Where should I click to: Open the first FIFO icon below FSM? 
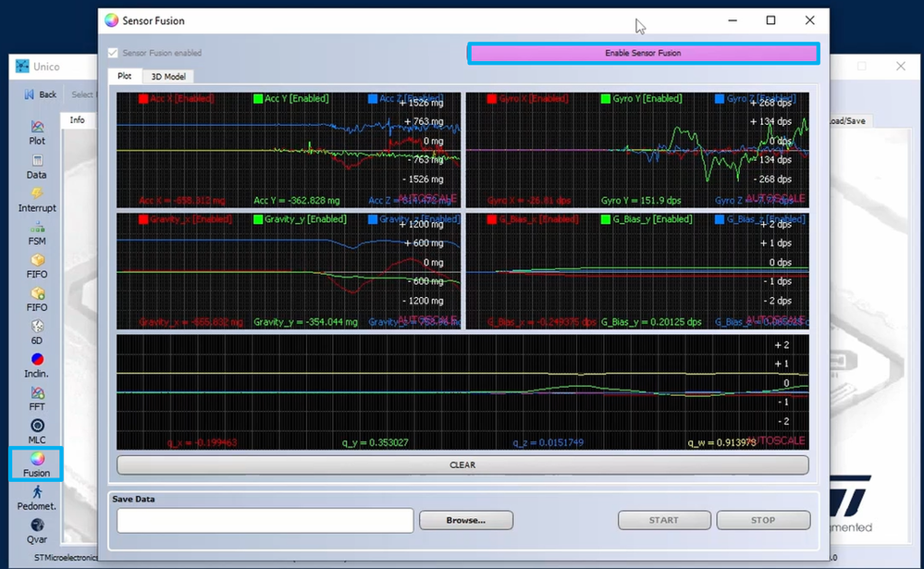click(37, 266)
